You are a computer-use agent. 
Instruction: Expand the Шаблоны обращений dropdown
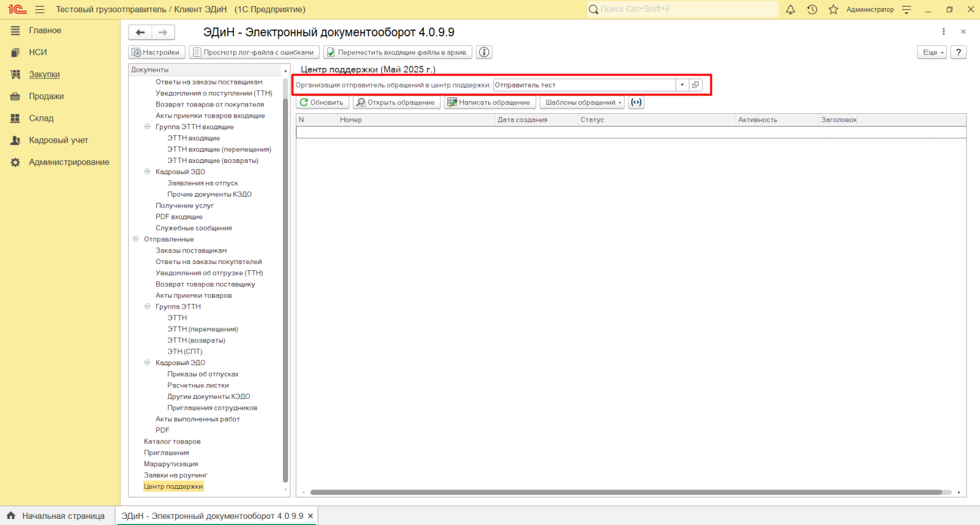click(x=582, y=102)
